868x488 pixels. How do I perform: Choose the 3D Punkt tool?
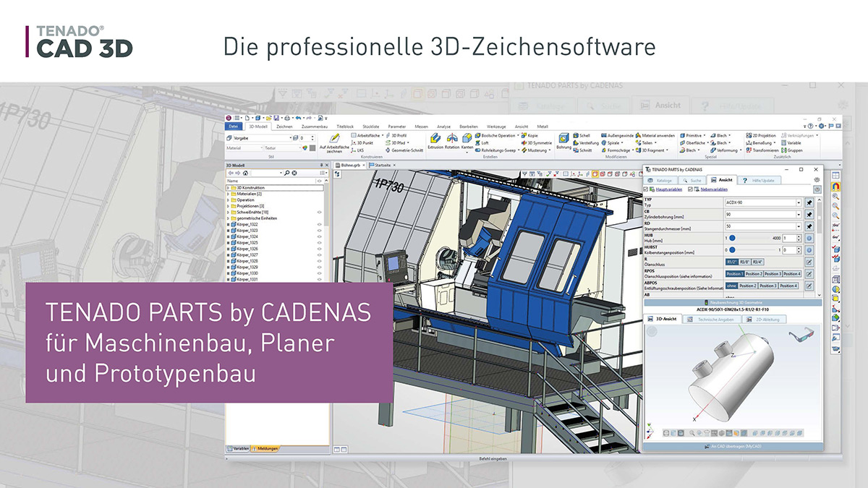point(362,143)
